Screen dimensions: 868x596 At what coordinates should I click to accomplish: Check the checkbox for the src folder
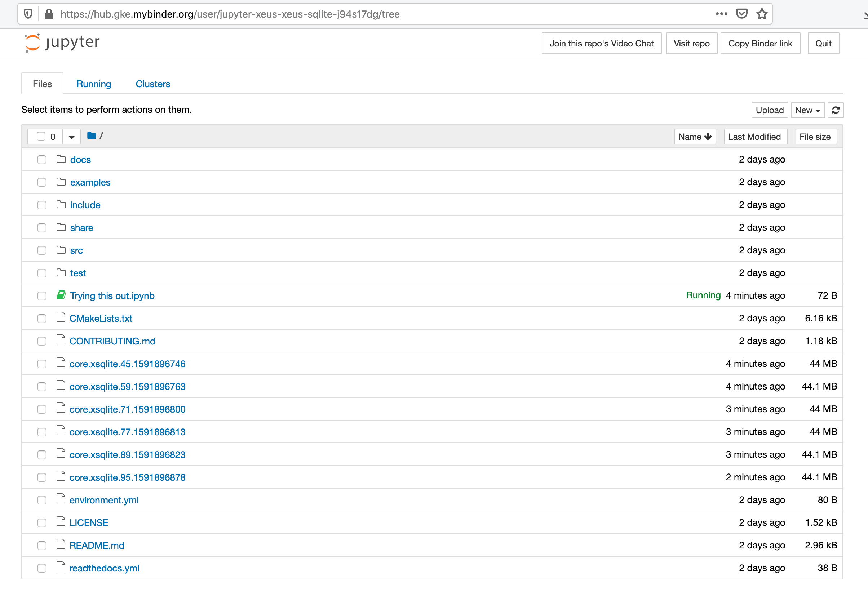pos(41,250)
